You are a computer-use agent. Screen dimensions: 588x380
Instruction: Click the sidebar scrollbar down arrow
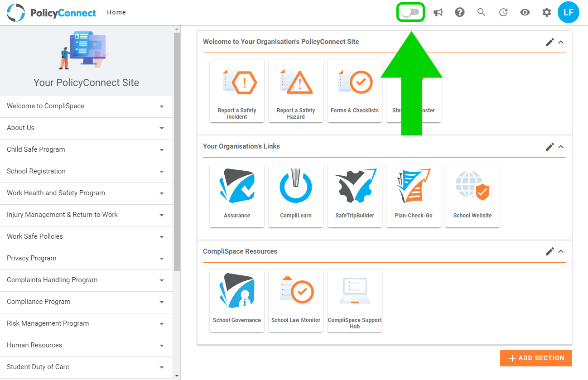point(177,376)
